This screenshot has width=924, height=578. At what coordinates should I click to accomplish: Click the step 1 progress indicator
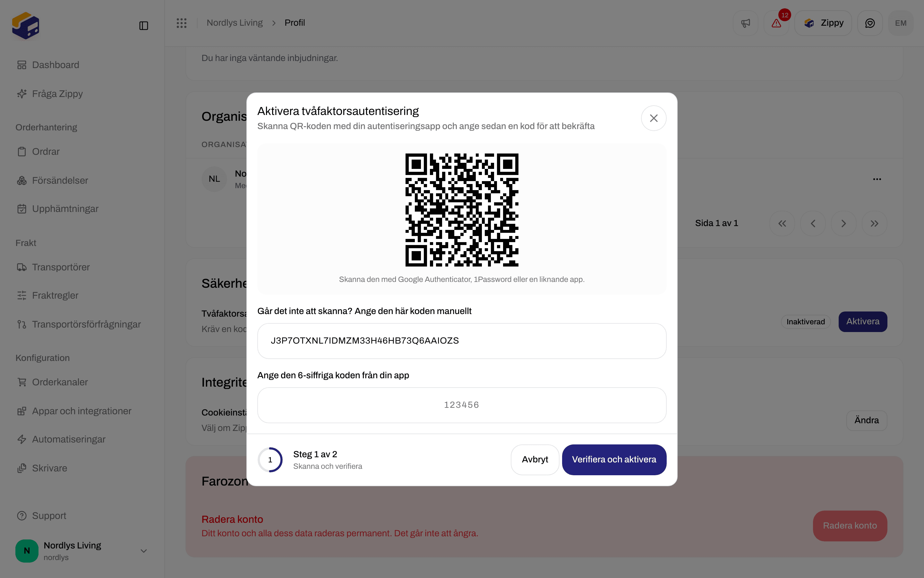tap(270, 460)
